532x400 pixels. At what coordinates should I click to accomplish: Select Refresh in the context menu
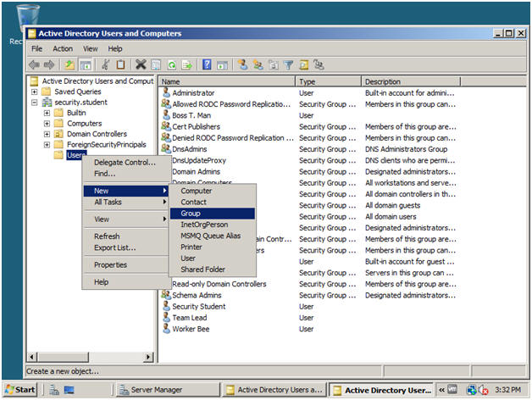click(x=126, y=236)
